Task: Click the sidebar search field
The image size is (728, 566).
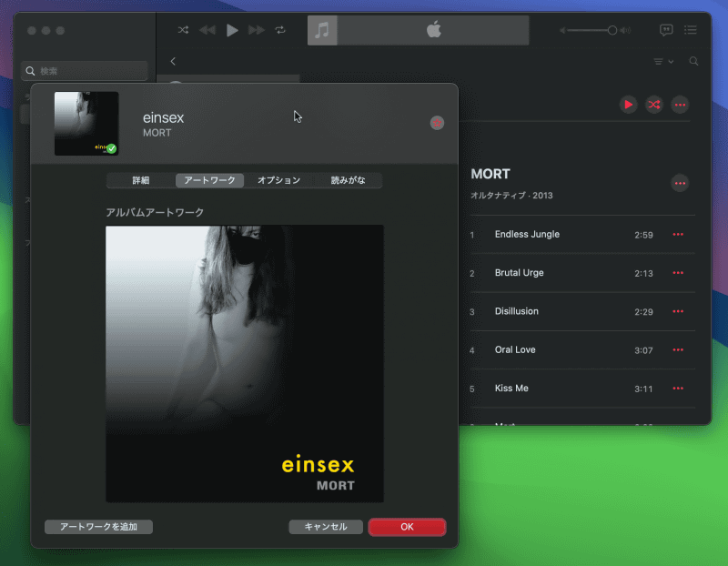Action: [84, 70]
